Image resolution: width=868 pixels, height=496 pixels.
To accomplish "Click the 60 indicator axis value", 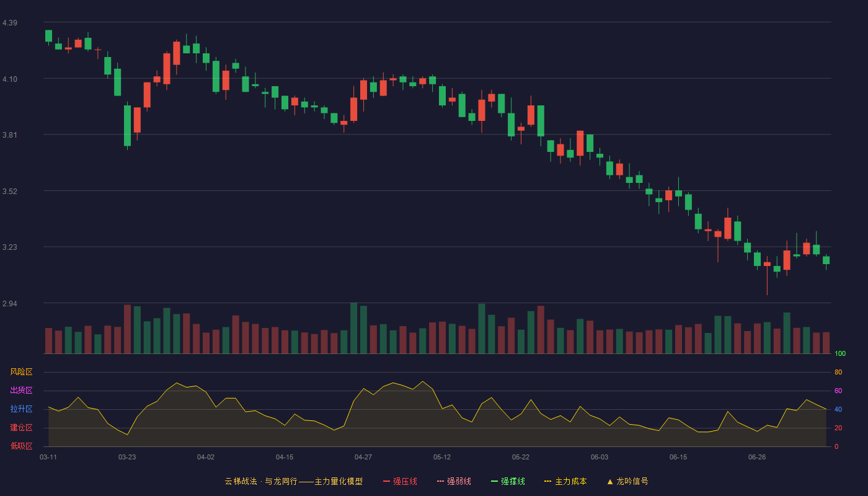I will coord(838,391).
